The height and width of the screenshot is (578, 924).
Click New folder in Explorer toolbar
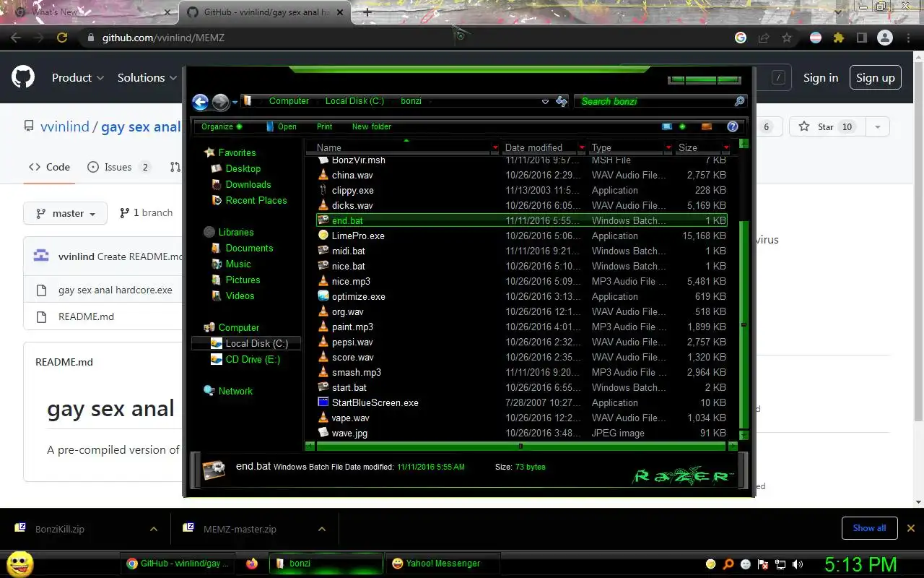coord(372,126)
